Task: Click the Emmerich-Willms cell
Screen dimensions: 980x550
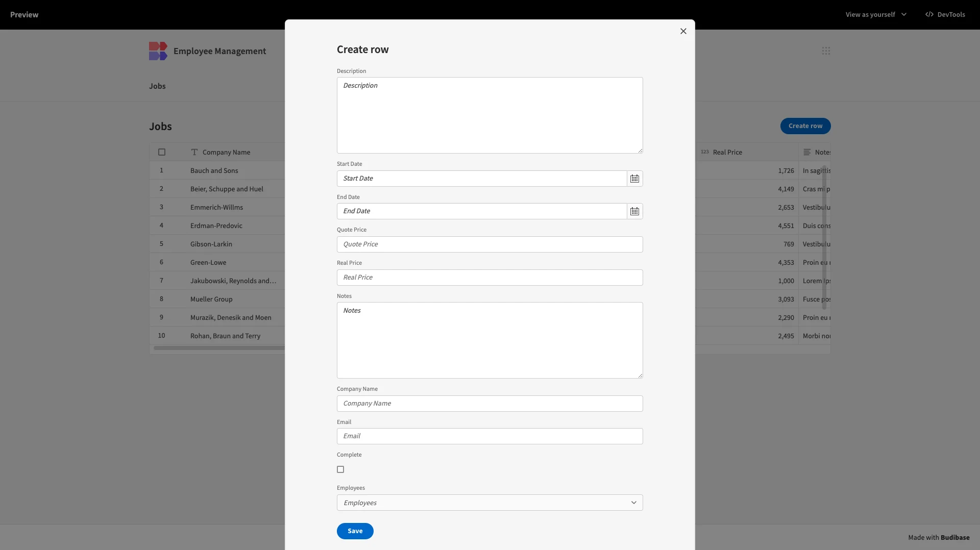Action: [216, 207]
